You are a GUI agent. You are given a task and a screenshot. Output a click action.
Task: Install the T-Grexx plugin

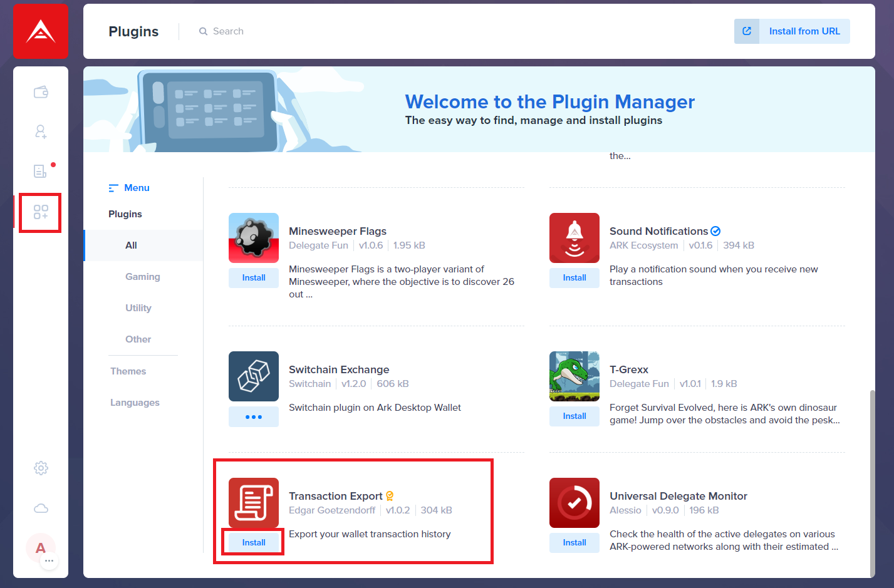[574, 416]
